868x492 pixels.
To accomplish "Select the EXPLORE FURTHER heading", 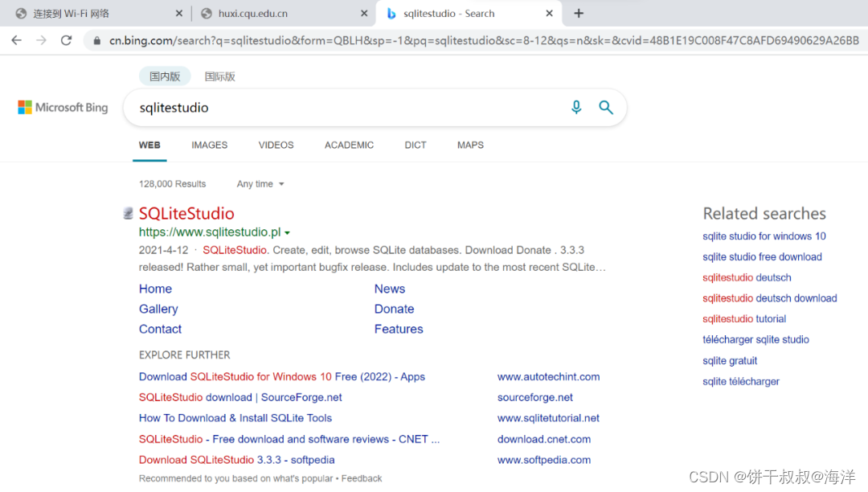I will 184,355.
